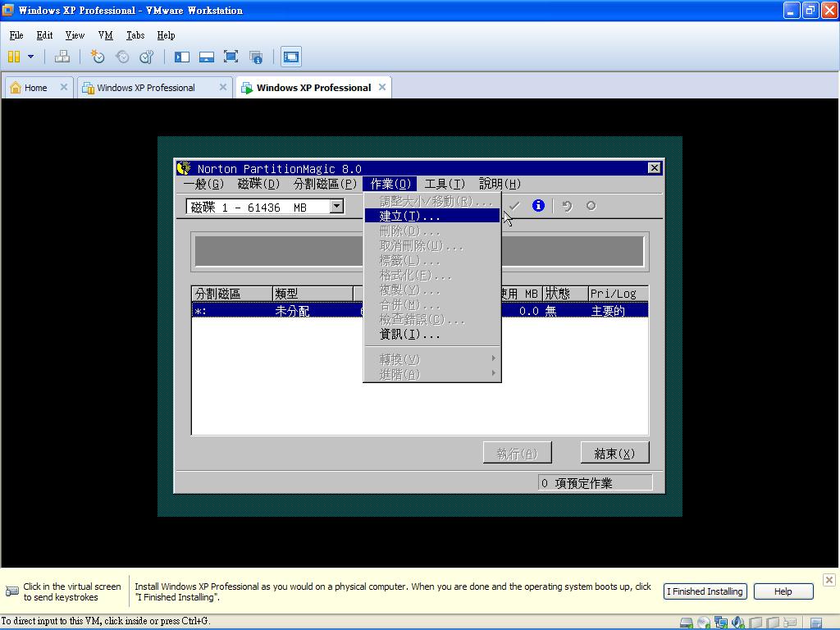The height and width of the screenshot is (630, 840).
Task: Choose 資訊(I)... from the menu
Action: pyautogui.click(x=431, y=335)
